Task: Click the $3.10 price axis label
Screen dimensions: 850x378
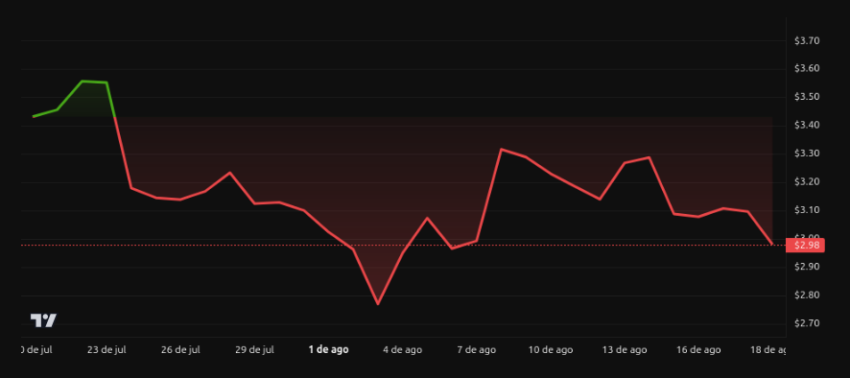Action: click(x=807, y=210)
